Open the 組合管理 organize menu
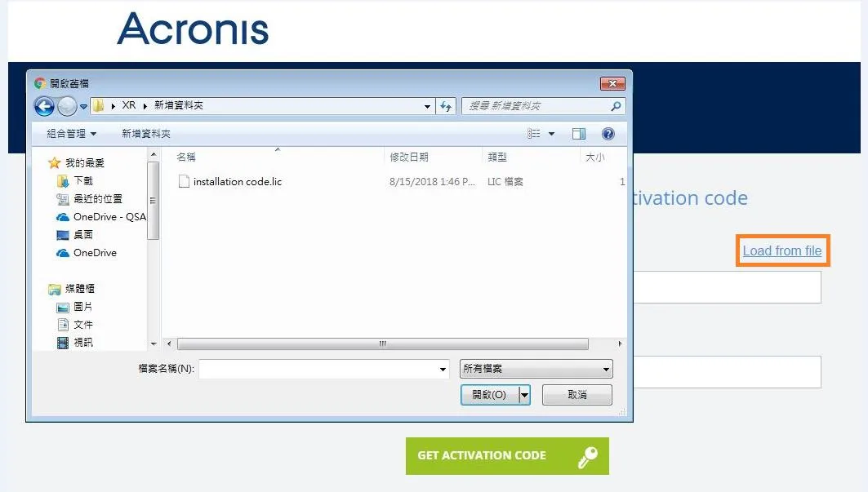This screenshot has height=492, width=868. [72, 134]
